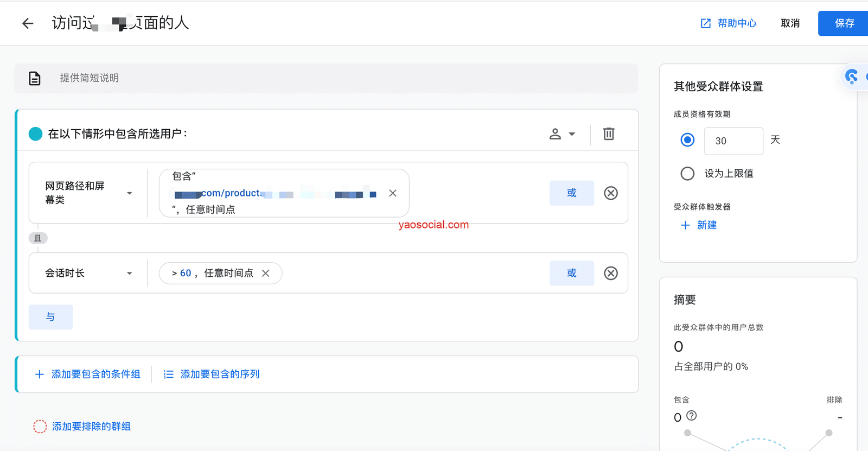Select the 设为上限值 radio option
This screenshot has width=868, height=451.
click(x=687, y=174)
